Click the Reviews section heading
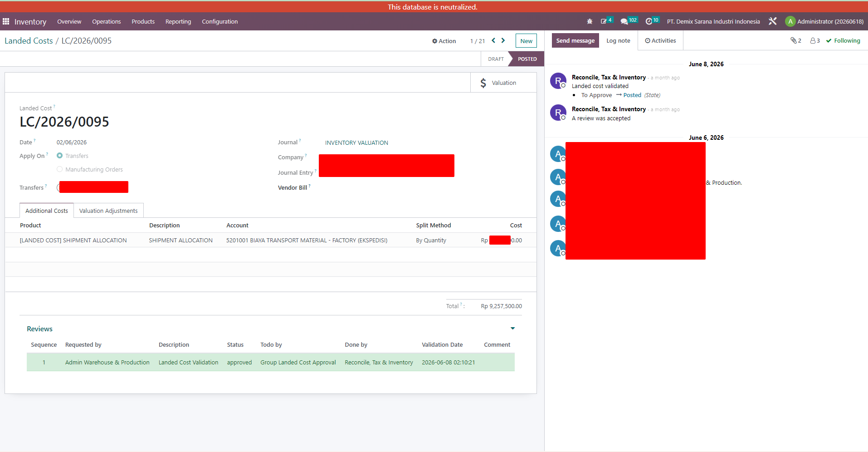This screenshot has height=452, width=868. tap(39, 329)
